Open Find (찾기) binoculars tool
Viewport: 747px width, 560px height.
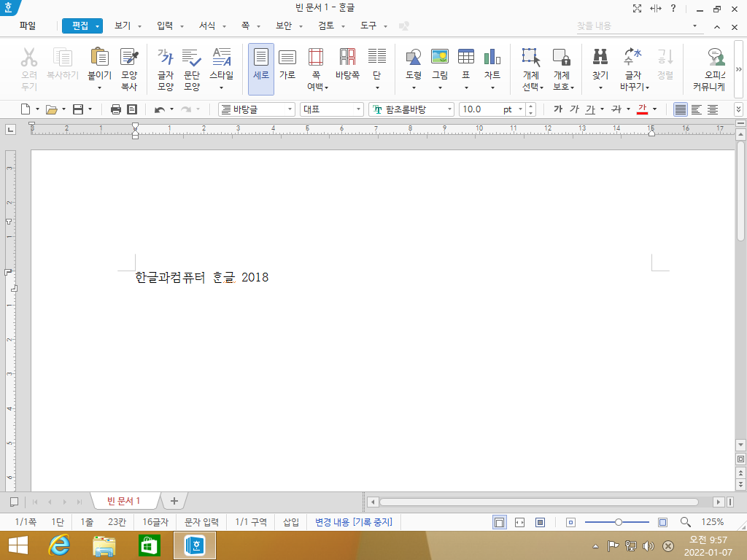(600, 56)
